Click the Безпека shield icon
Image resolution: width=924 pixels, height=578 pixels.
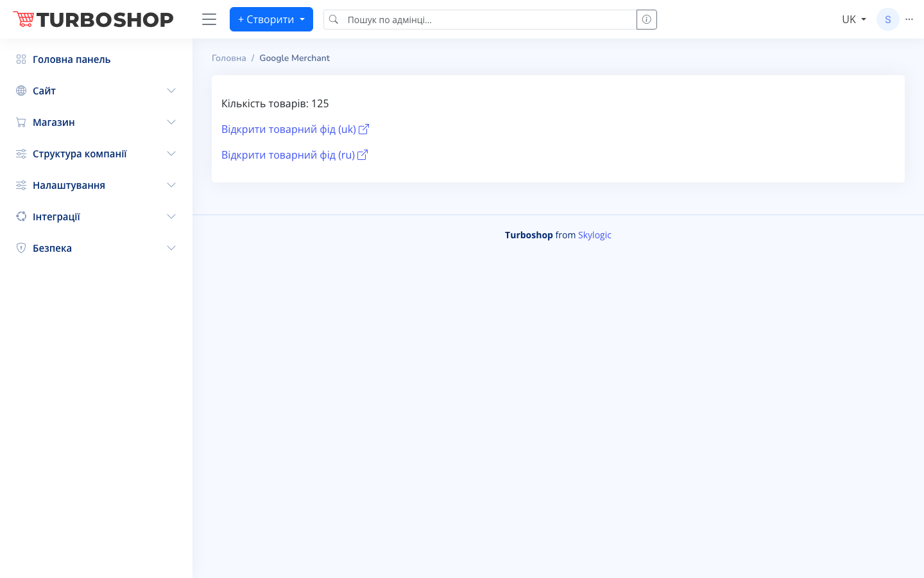point(21,248)
